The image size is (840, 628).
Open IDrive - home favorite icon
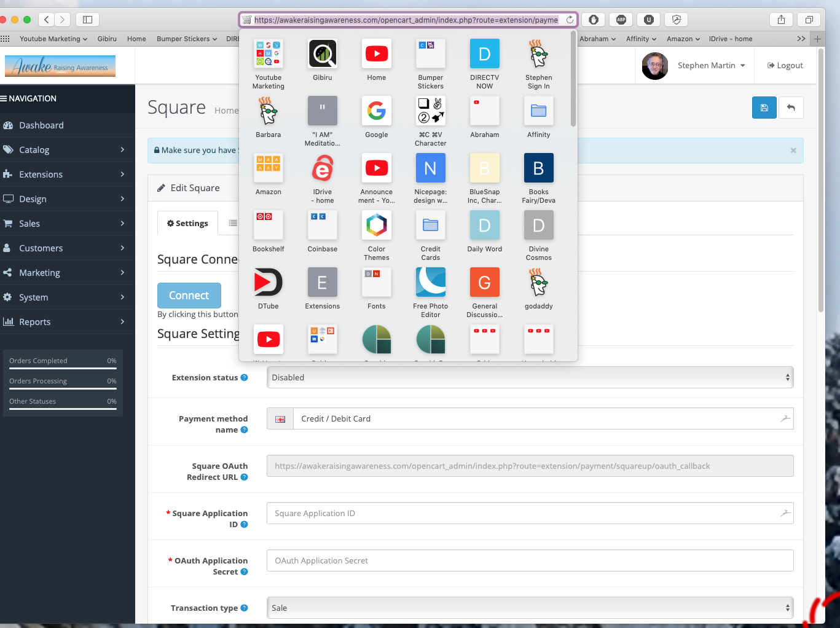[x=323, y=168]
